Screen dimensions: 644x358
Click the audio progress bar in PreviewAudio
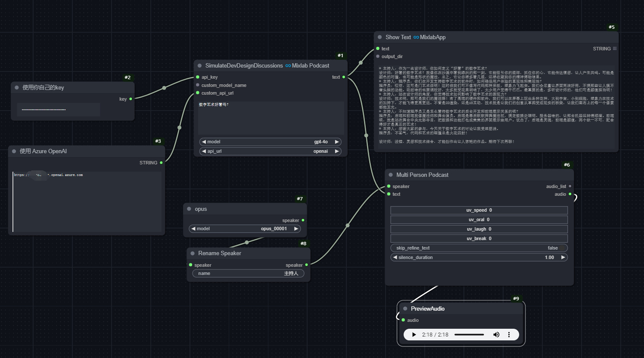[x=469, y=334]
